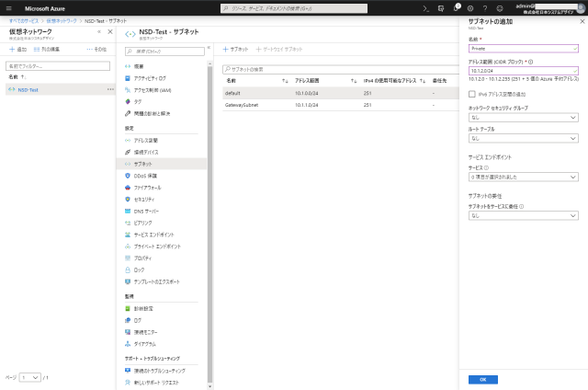Open portal settings gear icon

coord(470,8)
